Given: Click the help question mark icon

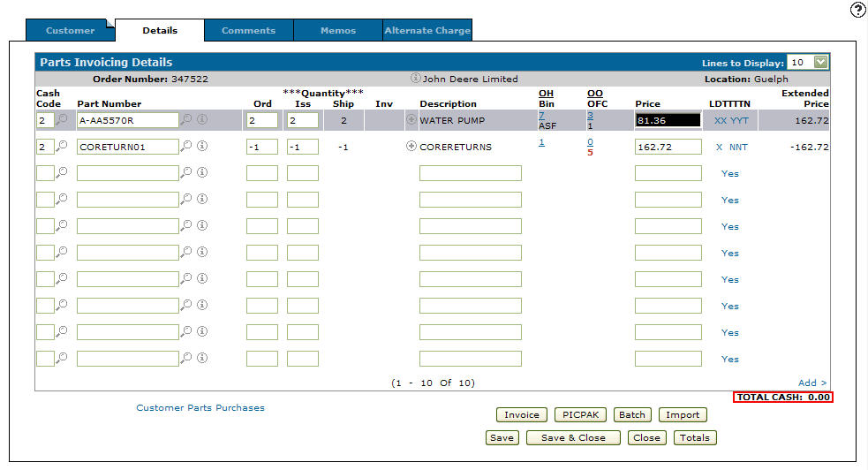Looking at the screenshot, I should tap(857, 10).
